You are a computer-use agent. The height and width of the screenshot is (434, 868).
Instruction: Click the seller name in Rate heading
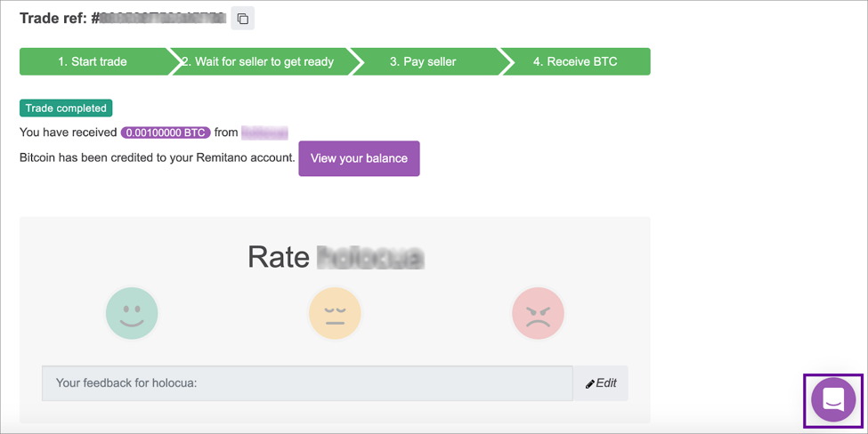coord(370,257)
